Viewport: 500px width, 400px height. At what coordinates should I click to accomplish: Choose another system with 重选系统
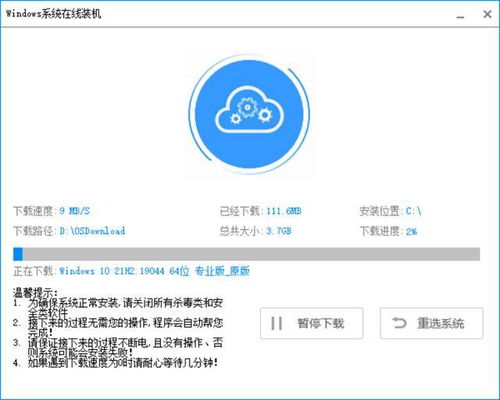[431, 323]
